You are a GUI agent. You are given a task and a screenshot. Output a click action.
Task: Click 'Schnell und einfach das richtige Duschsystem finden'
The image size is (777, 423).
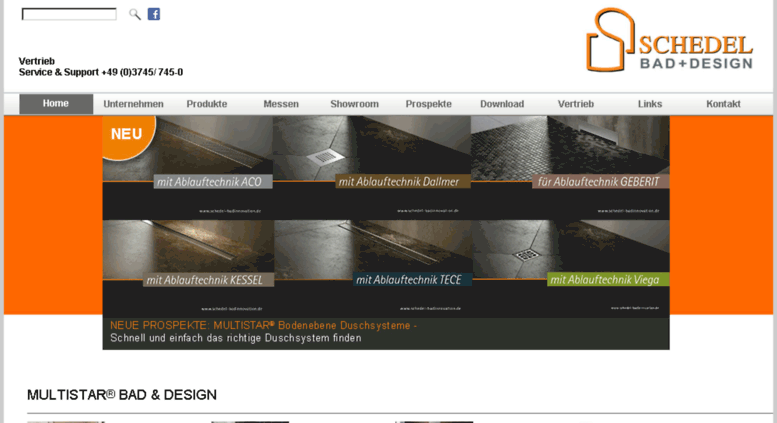tap(236, 338)
